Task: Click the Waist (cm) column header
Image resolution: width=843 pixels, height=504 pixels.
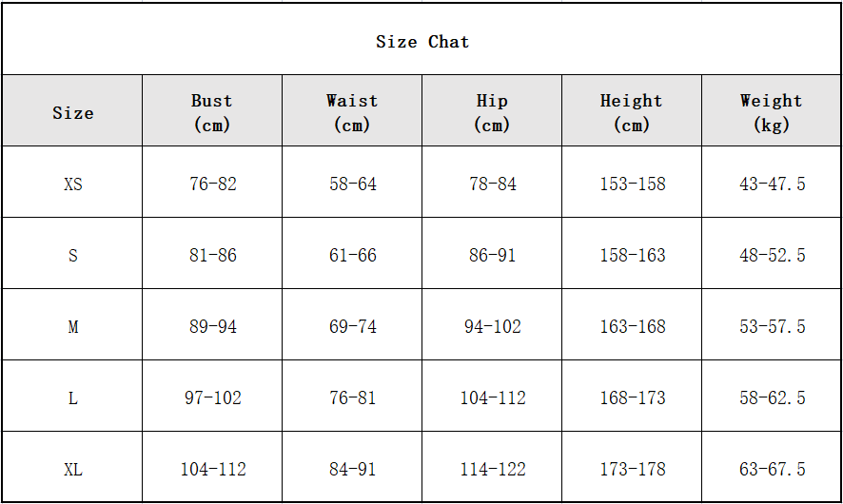Action: (352, 112)
